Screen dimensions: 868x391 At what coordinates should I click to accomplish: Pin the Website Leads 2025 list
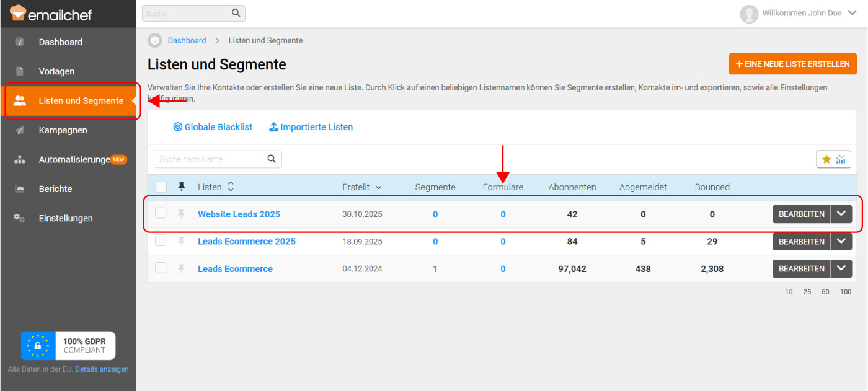[x=181, y=214]
